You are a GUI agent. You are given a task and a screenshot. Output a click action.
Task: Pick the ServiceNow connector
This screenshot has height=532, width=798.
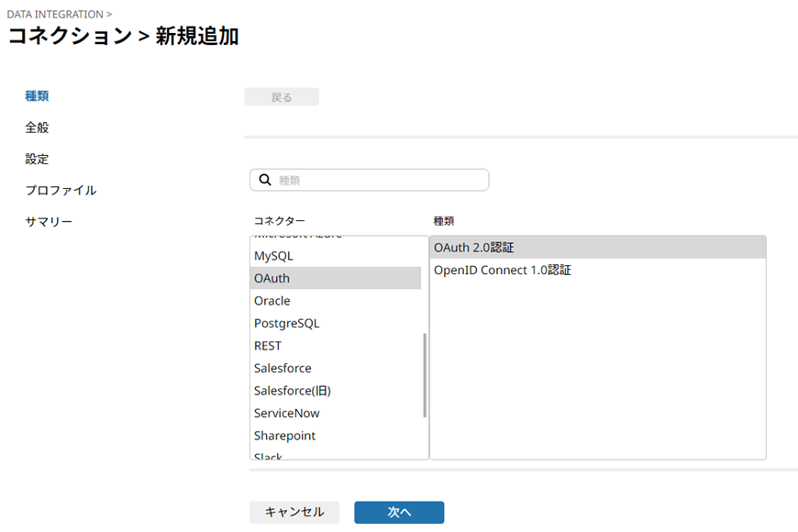coord(336,413)
